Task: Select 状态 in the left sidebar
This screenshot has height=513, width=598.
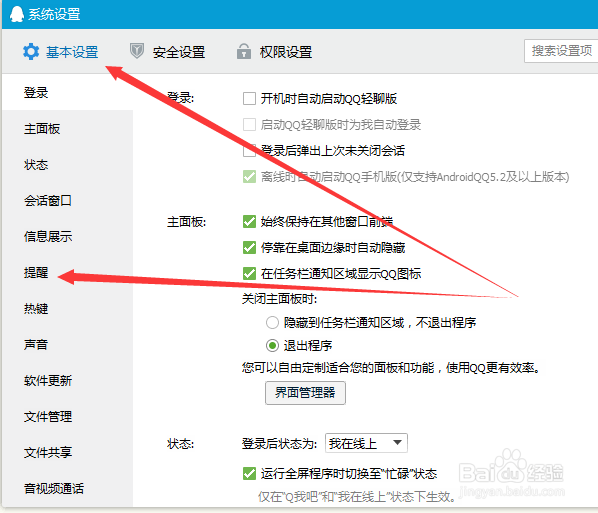Action: [x=36, y=164]
